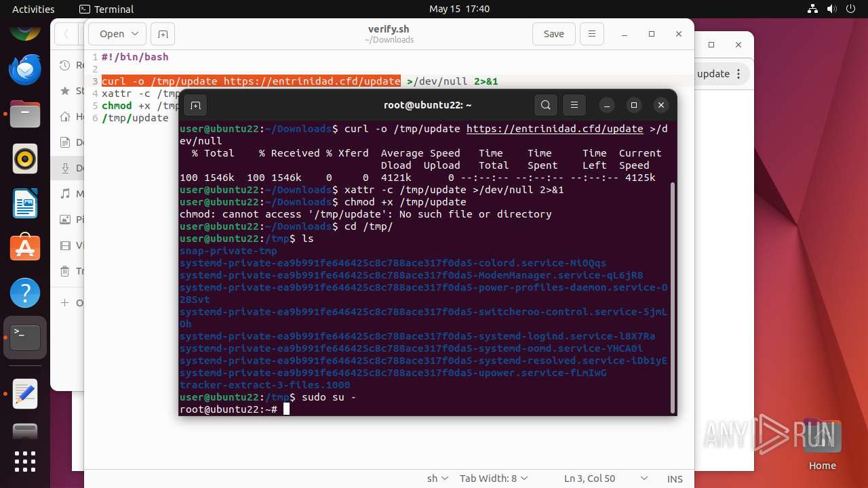Select the Terminal icon in the dock
This screenshot has height=488, width=868.
pos(25,338)
